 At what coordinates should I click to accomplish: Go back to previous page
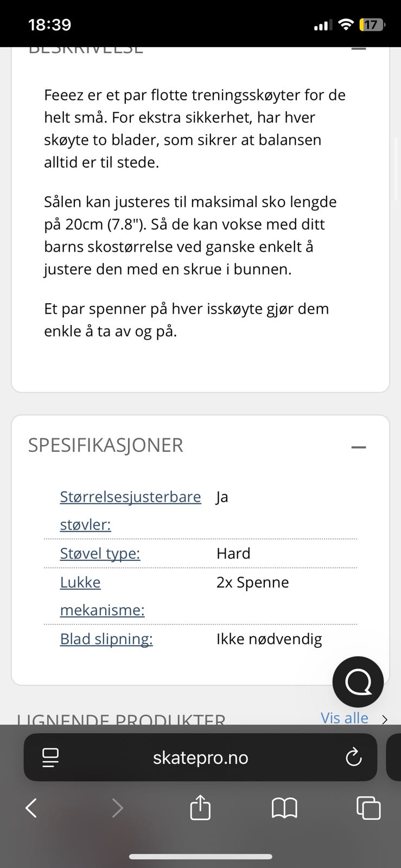(x=31, y=808)
